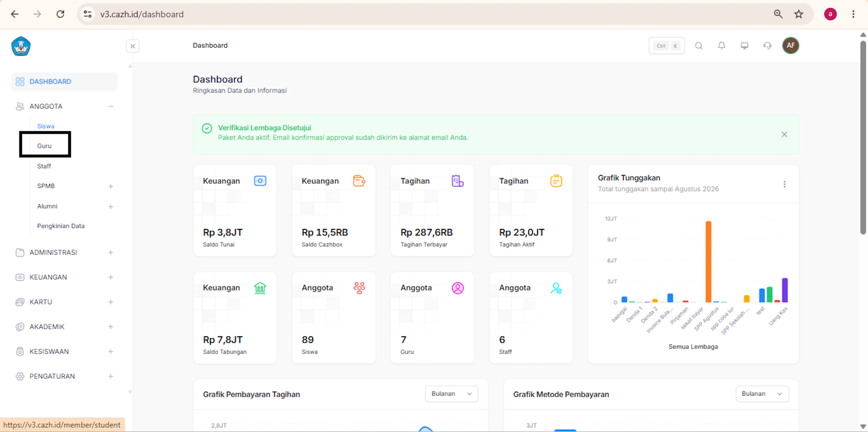
Task: View site information icon in address bar
Action: (88, 14)
